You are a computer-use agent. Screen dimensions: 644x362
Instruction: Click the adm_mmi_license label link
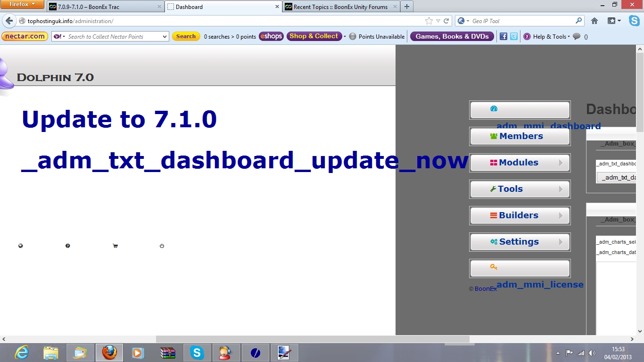[540, 284]
